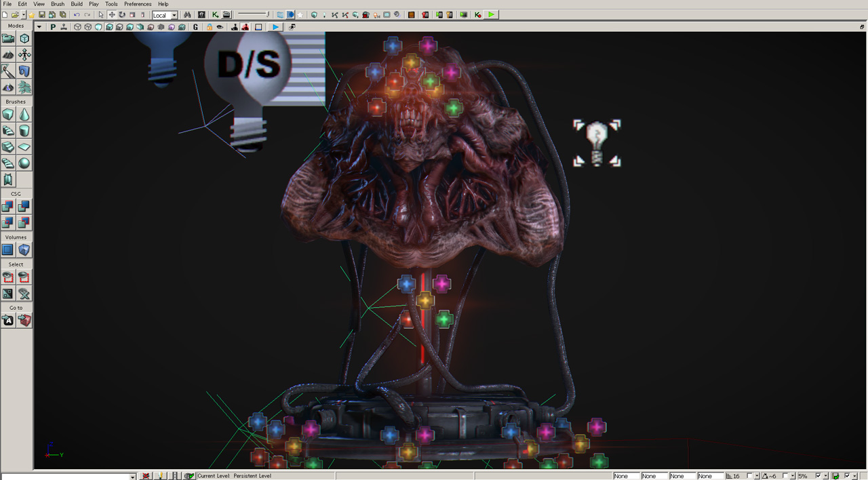This screenshot has height=480, width=868.
Task: Toggle Game View with the G button
Action: (196, 27)
